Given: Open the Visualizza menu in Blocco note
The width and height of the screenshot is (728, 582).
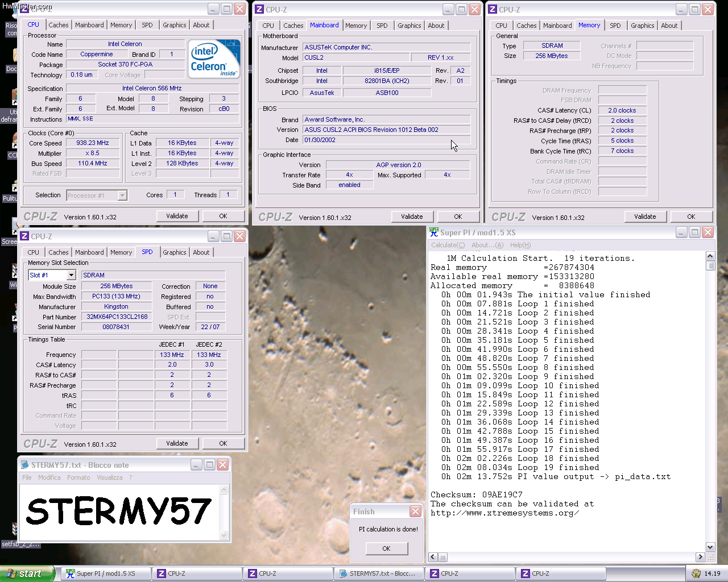Looking at the screenshot, I should tap(110, 477).
